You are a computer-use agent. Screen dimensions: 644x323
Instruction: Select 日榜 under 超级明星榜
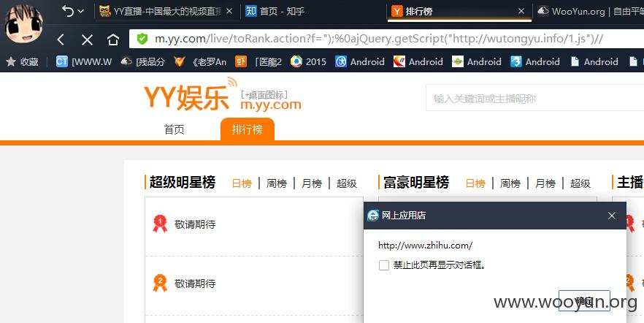pyautogui.click(x=242, y=183)
